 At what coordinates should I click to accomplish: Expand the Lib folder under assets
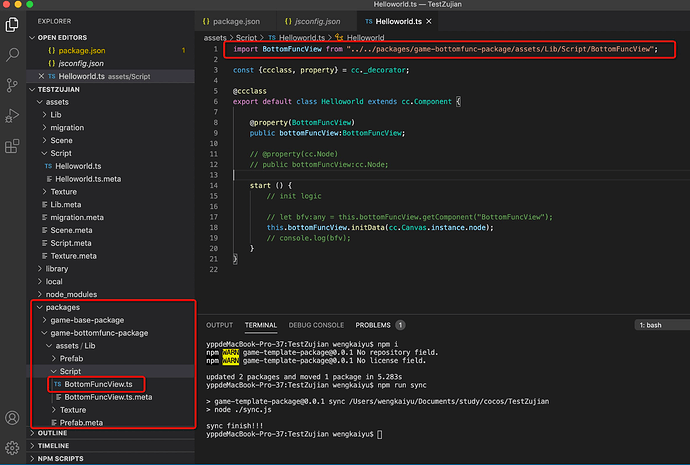[x=44, y=115]
